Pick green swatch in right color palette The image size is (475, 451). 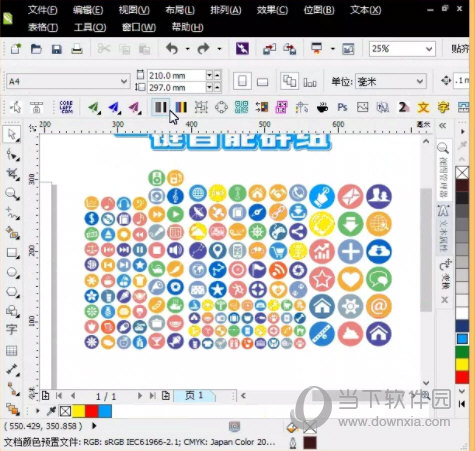[x=462, y=352]
